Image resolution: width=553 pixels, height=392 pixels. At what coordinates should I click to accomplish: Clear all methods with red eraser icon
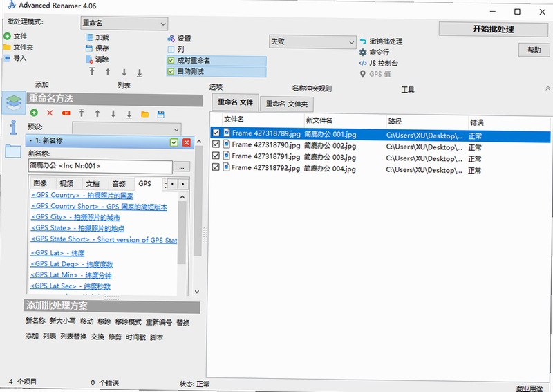point(66,113)
